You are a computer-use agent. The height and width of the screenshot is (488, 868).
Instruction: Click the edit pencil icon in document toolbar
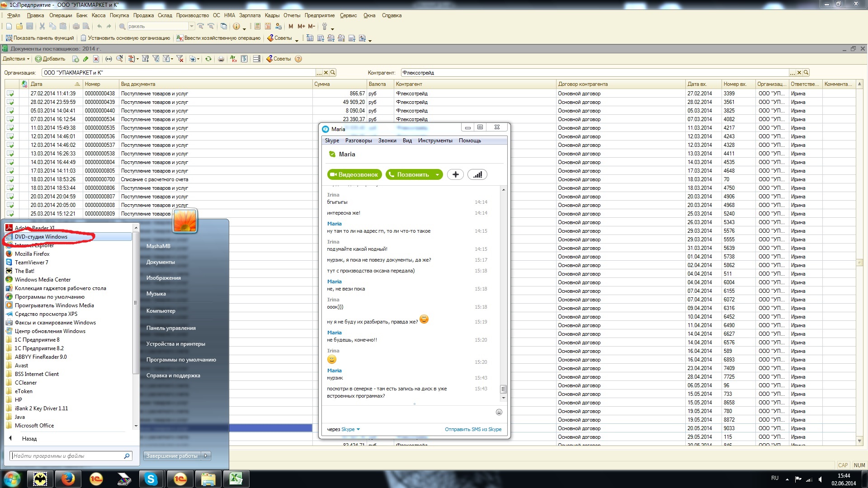click(x=85, y=59)
